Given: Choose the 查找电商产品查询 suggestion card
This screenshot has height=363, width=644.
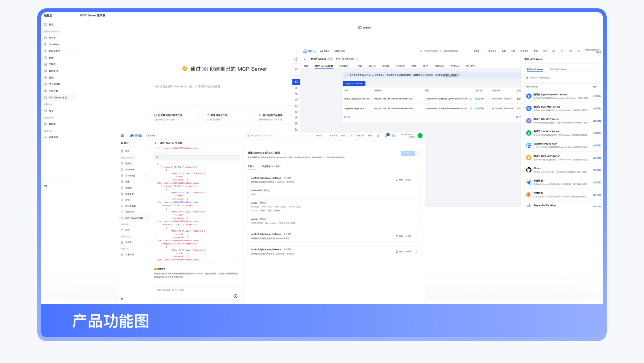Looking at the screenshot, I should (x=274, y=117).
